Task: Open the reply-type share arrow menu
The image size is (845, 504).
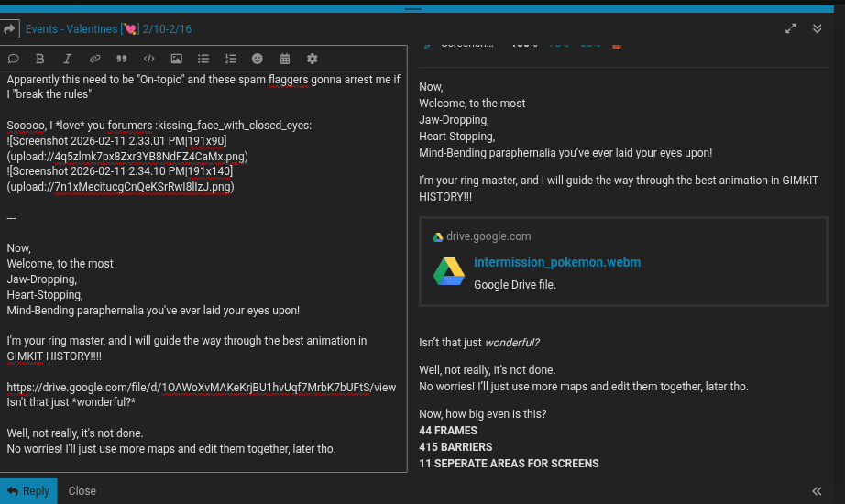Action: pos(10,29)
